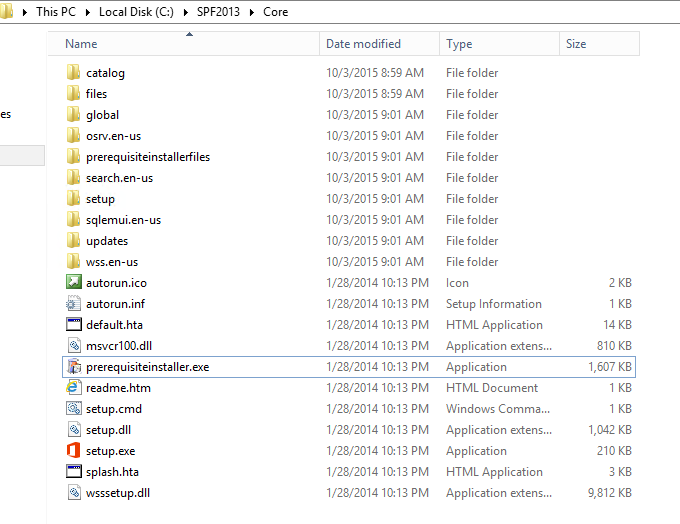Click the setup folder icon

[x=73, y=198]
